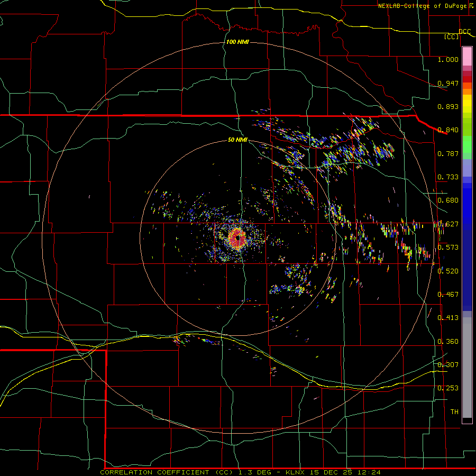This screenshot has width=476, height=476.
Task: Click the TH threshold label
Action: [454, 412]
